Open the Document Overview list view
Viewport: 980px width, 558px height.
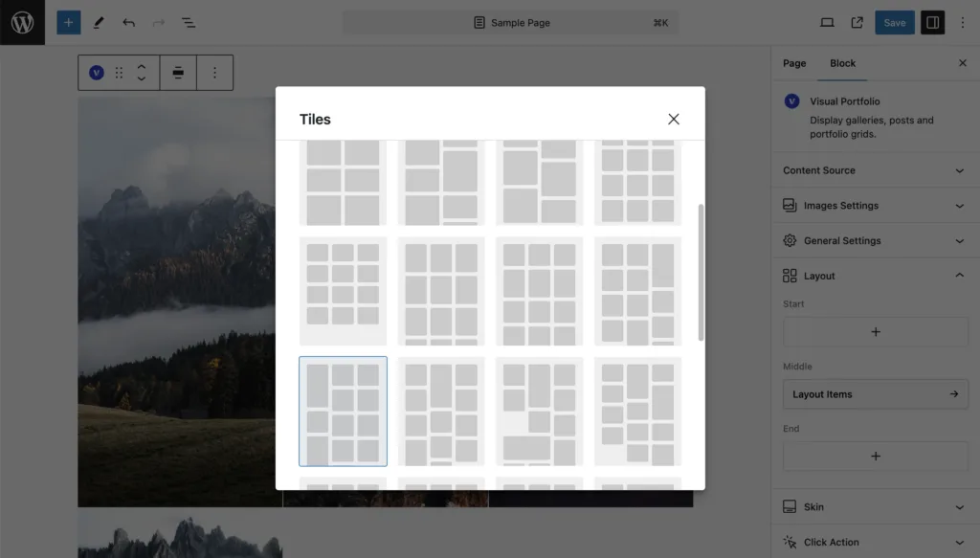[189, 23]
